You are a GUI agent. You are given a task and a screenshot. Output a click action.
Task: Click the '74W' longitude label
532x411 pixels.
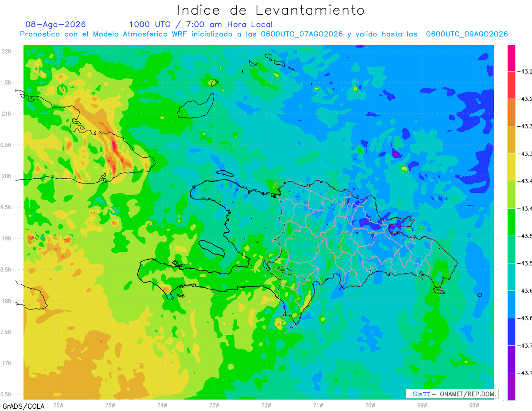pyautogui.click(x=162, y=405)
